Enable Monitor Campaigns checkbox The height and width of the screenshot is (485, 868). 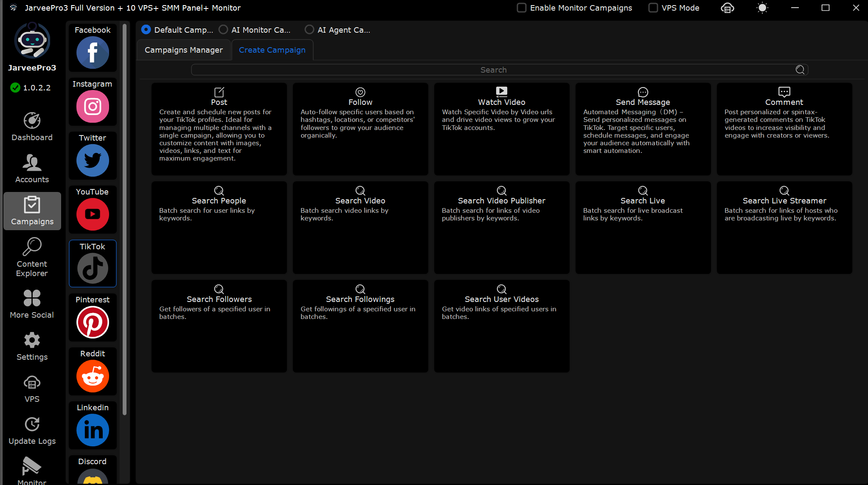point(522,8)
